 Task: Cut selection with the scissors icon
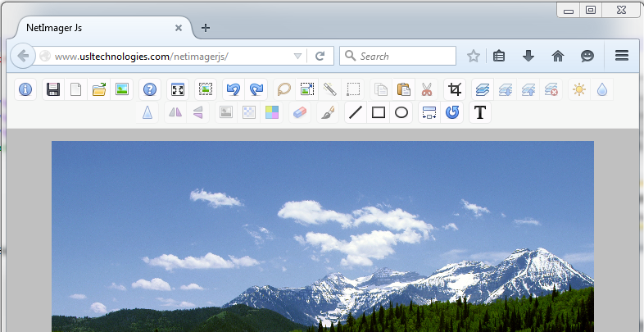point(427,89)
